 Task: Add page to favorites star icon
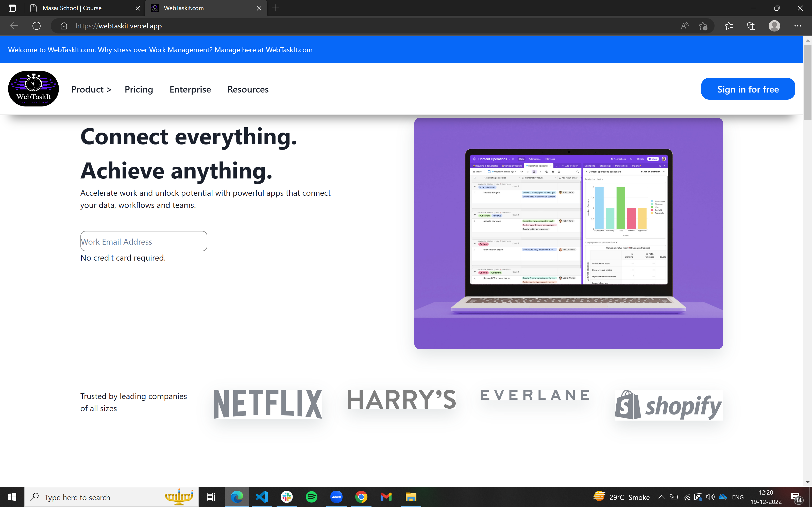coord(703,26)
